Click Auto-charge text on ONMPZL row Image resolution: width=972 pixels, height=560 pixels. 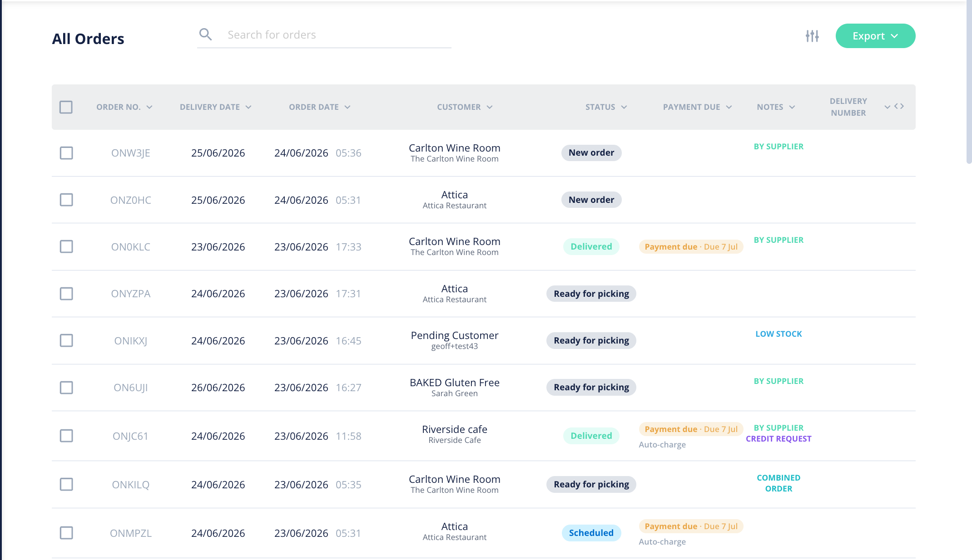tap(662, 542)
